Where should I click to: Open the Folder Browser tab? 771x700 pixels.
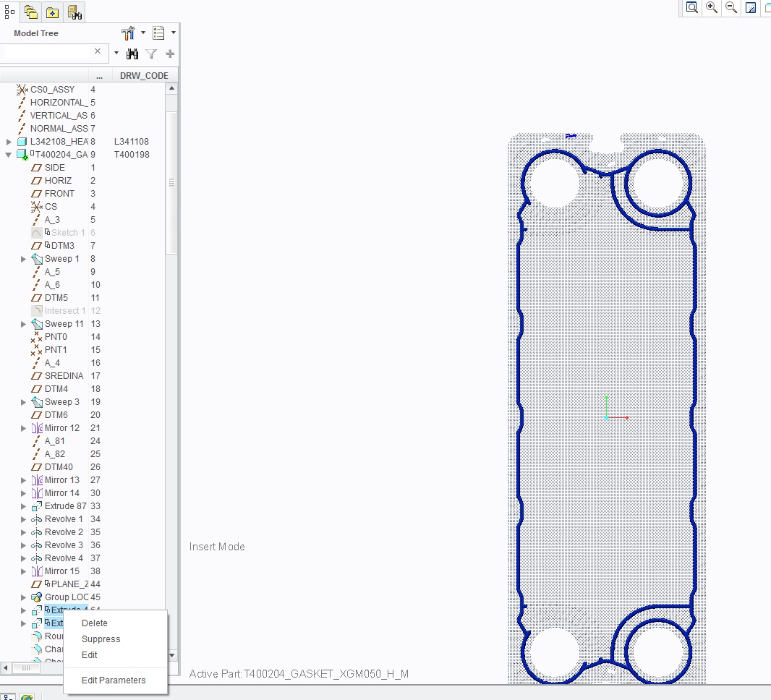click(31, 12)
